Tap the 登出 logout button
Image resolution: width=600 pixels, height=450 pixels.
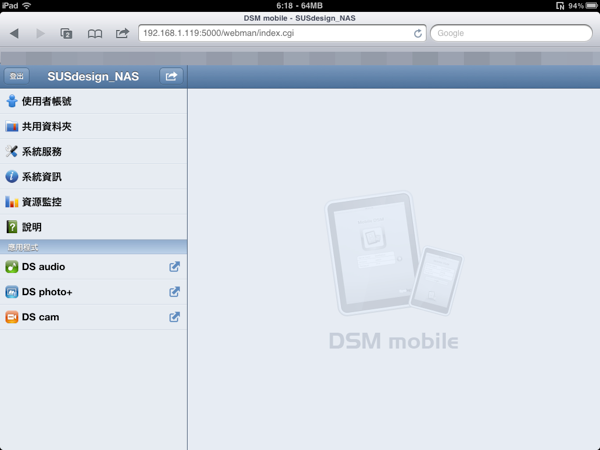point(16,76)
